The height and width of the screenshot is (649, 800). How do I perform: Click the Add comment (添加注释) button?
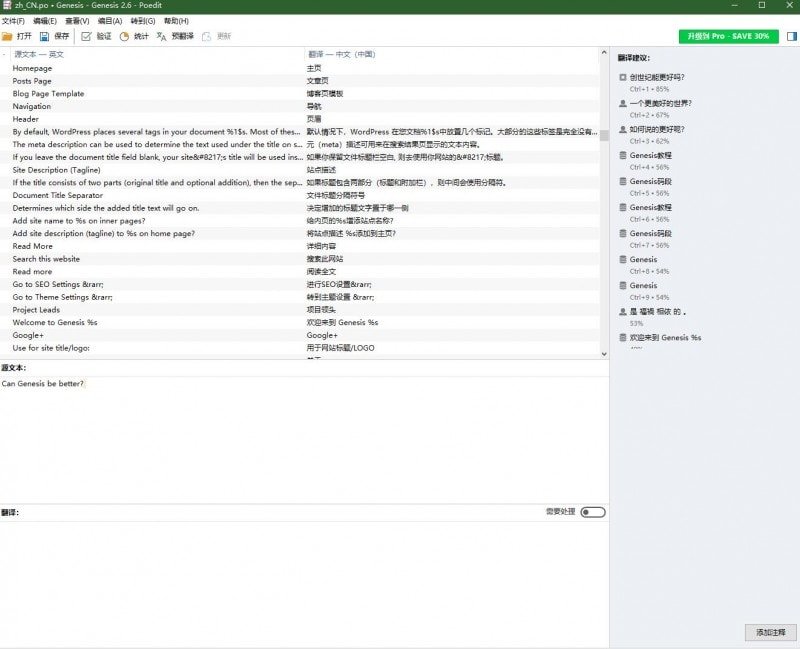tap(771, 632)
